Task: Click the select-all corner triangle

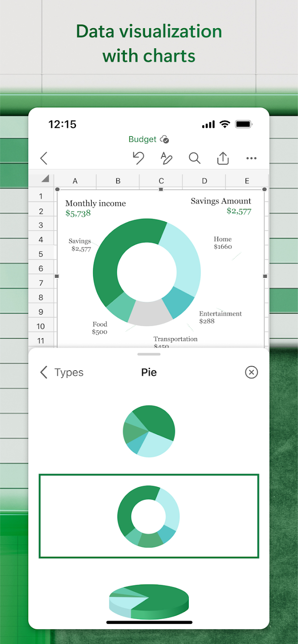Action: [45, 179]
